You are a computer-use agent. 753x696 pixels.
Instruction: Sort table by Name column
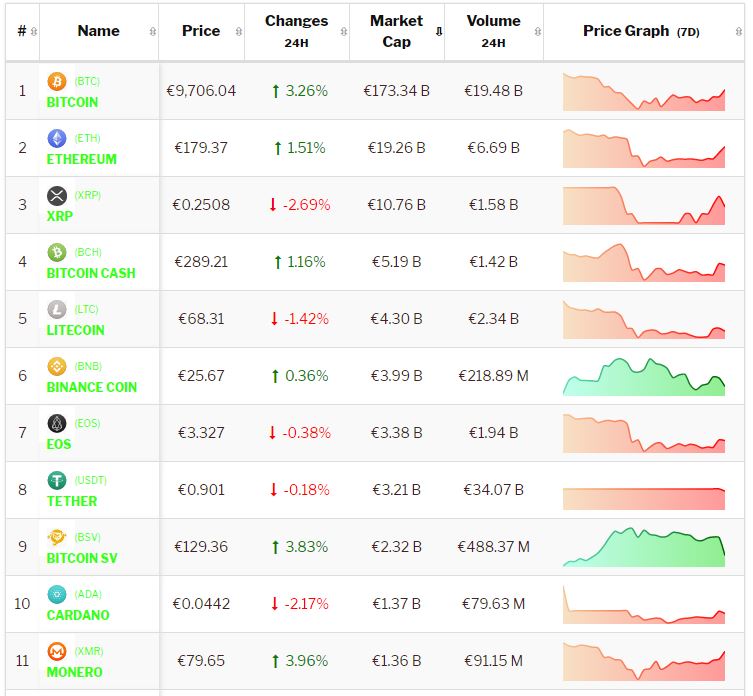point(98,31)
